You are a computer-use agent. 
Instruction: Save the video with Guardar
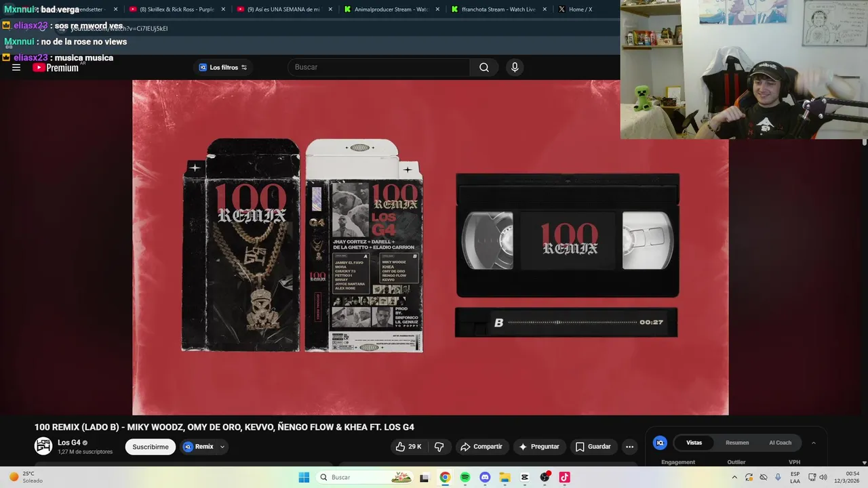click(x=593, y=447)
